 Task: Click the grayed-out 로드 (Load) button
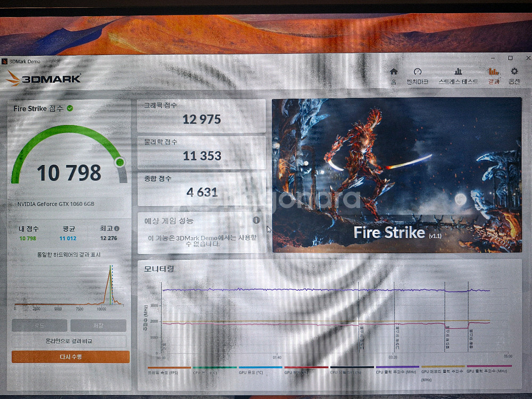(x=39, y=326)
